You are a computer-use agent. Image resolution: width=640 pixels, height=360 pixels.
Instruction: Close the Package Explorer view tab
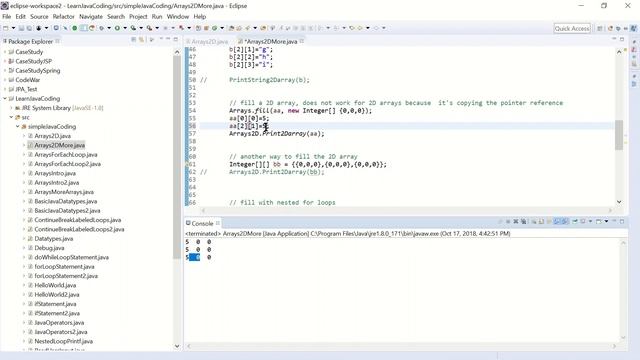(x=58, y=41)
